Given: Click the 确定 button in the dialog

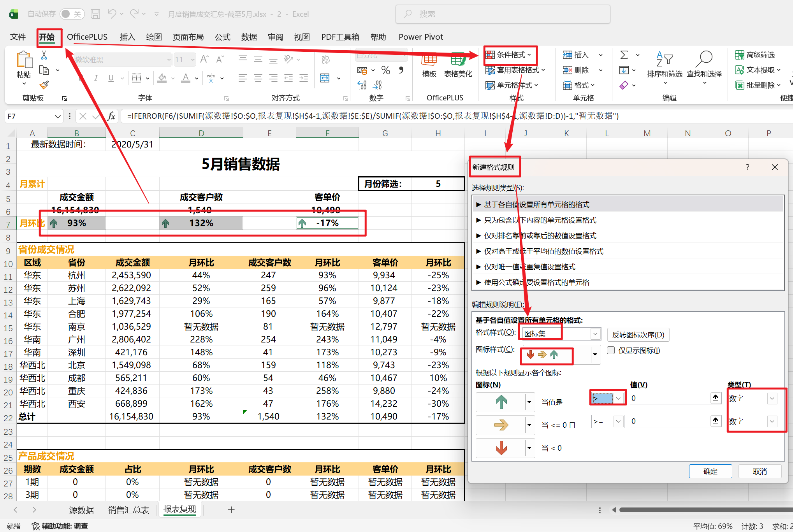Looking at the screenshot, I should click(x=710, y=471).
